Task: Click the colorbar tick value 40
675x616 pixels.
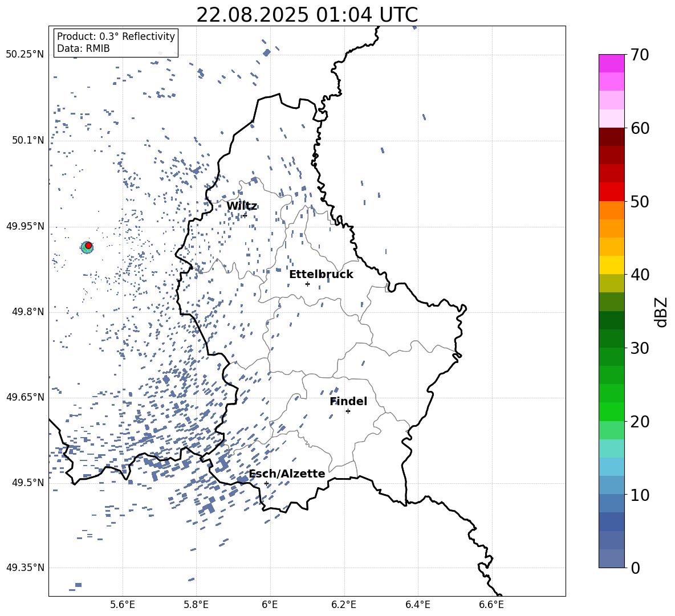Action: (639, 275)
